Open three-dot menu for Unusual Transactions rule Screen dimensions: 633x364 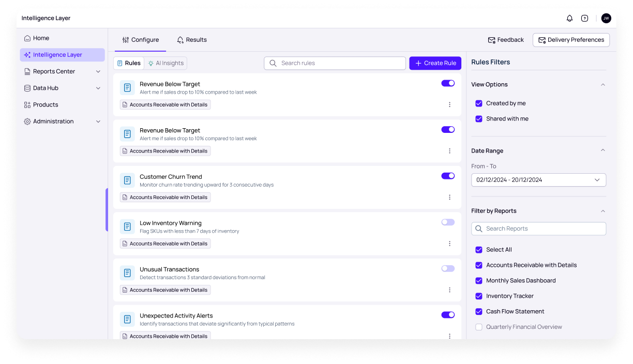(449, 290)
